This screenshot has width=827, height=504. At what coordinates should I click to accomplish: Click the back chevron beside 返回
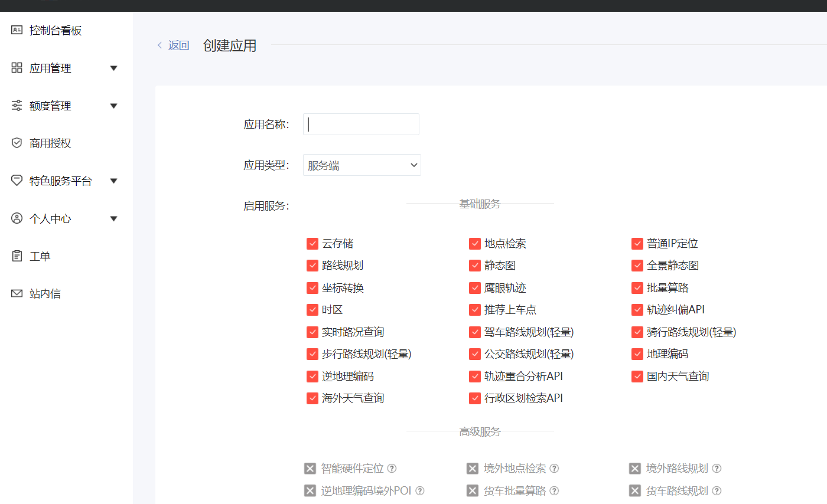pos(159,45)
